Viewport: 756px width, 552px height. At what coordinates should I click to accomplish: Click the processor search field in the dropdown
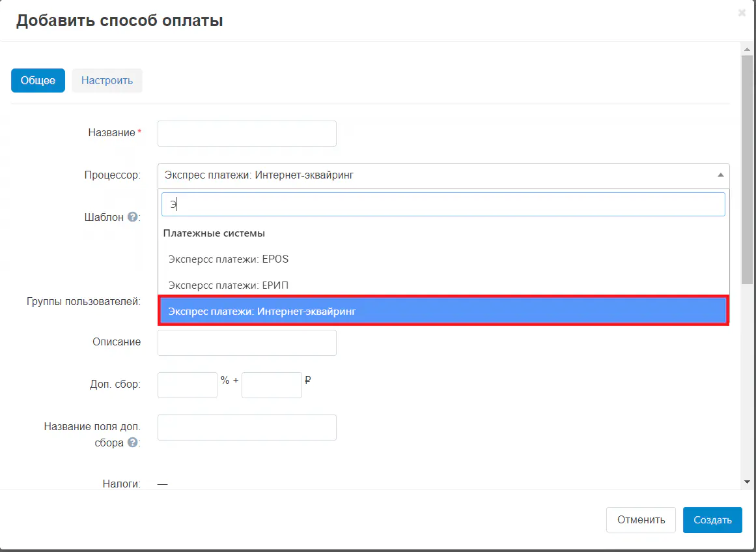click(443, 204)
